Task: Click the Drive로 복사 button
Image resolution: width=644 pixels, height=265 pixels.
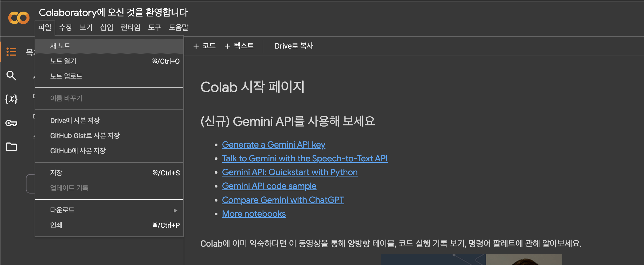Action: 294,46
